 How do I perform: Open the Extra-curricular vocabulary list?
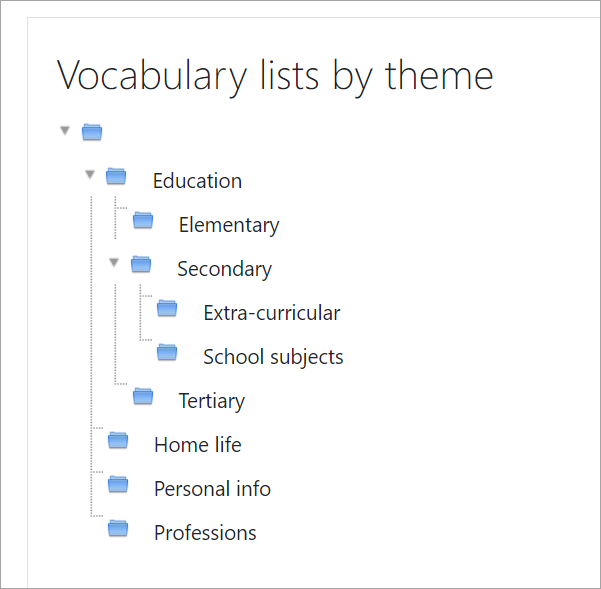272,313
